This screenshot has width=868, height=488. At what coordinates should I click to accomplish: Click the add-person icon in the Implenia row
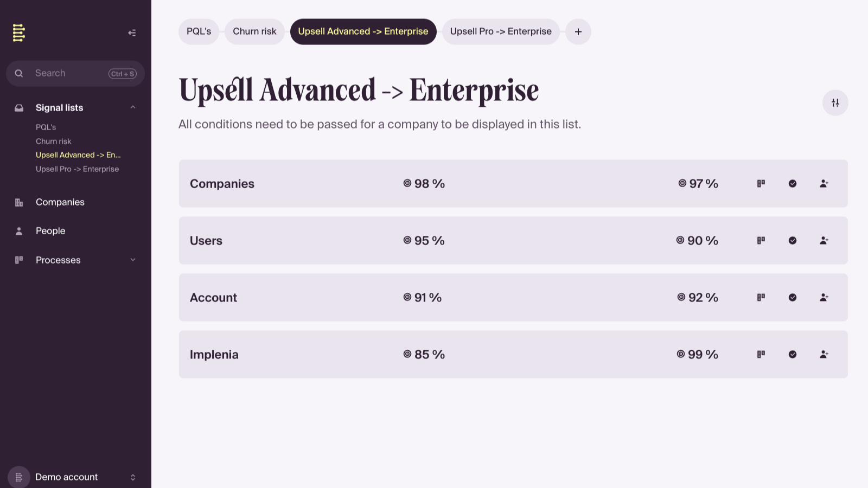pos(824,355)
